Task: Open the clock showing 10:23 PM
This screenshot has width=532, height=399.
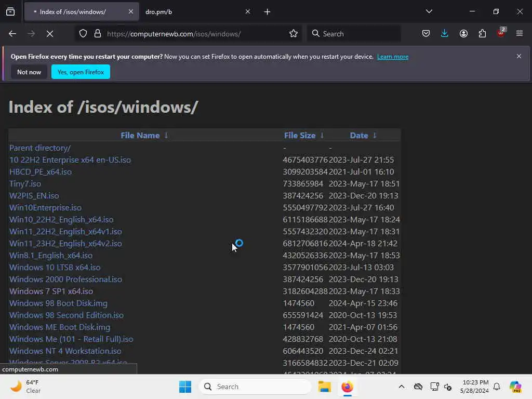Action: pos(475,387)
